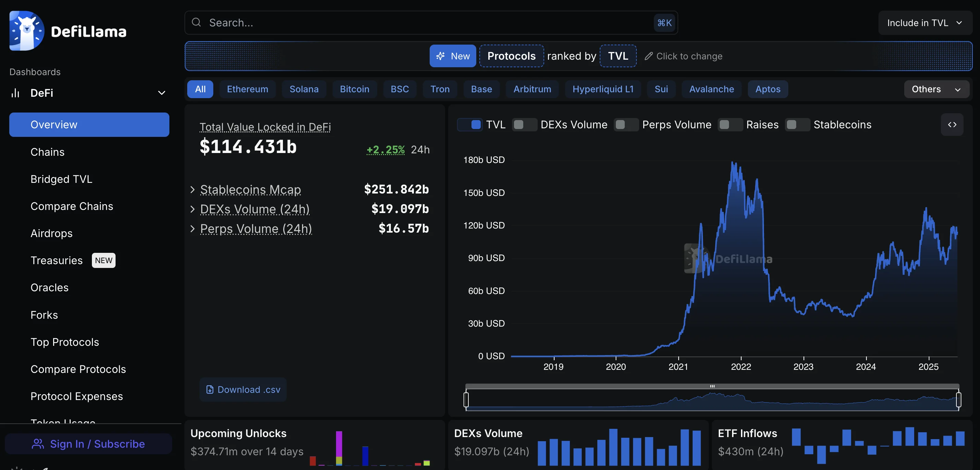Select the Aptos chain tab
Viewport: 980px width, 470px height.
(768, 89)
